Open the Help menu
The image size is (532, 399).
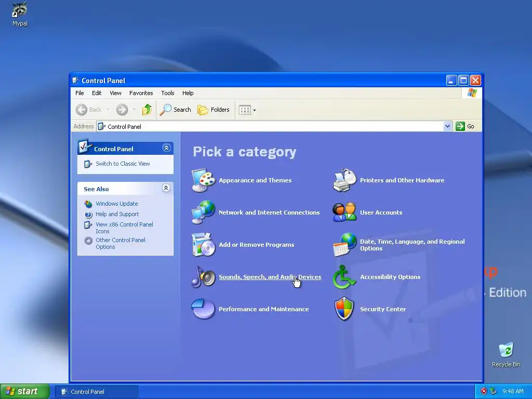pyautogui.click(x=188, y=93)
